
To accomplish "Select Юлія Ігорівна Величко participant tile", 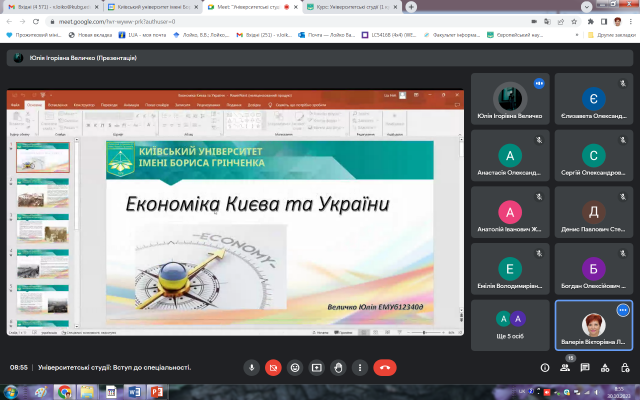I will point(511,100).
